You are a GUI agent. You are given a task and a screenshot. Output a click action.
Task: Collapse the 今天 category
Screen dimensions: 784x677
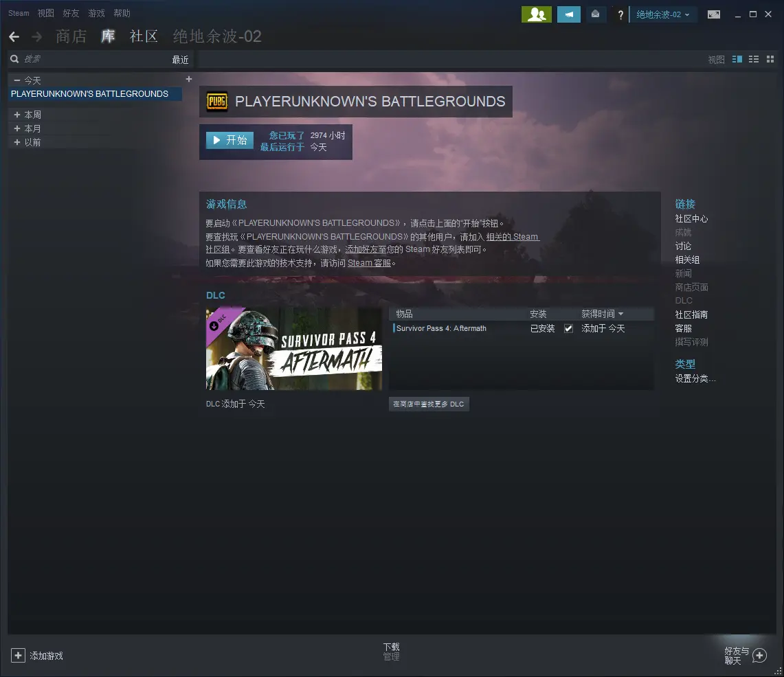[17, 80]
